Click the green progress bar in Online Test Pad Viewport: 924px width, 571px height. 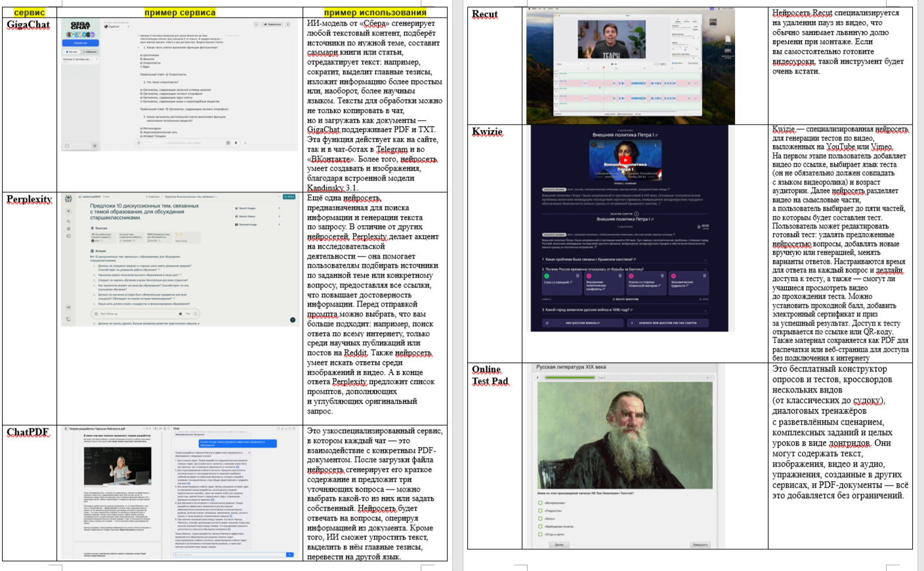pyautogui.click(x=568, y=377)
